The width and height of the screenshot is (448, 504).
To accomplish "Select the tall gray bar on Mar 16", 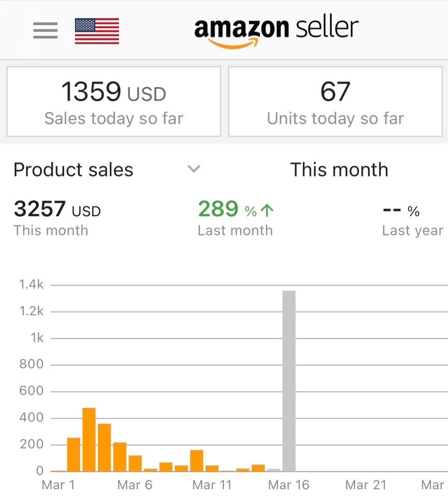I will click(289, 381).
